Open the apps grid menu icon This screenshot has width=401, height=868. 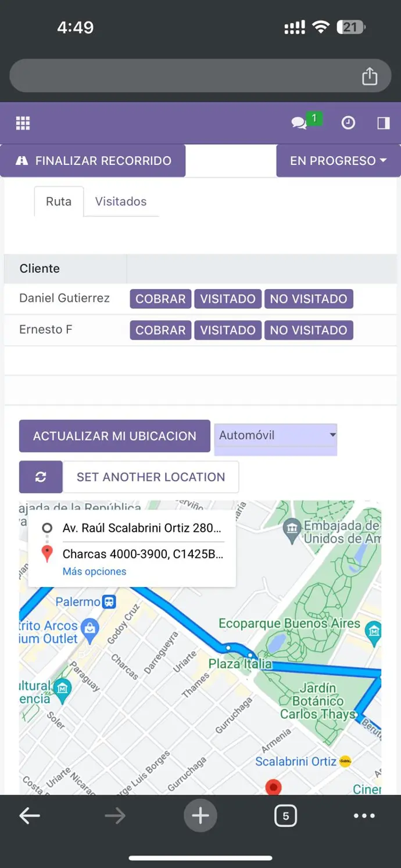click(23, 123)
